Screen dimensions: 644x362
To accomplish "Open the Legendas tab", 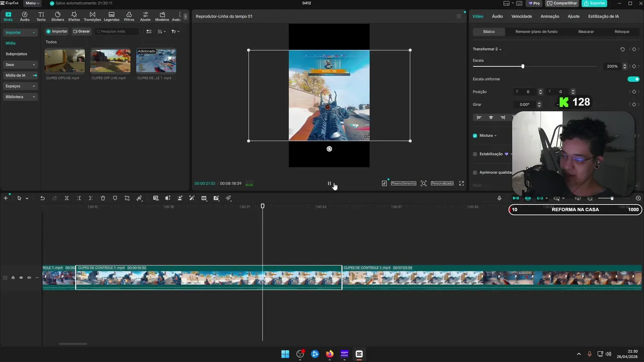I will pos(111,17).
